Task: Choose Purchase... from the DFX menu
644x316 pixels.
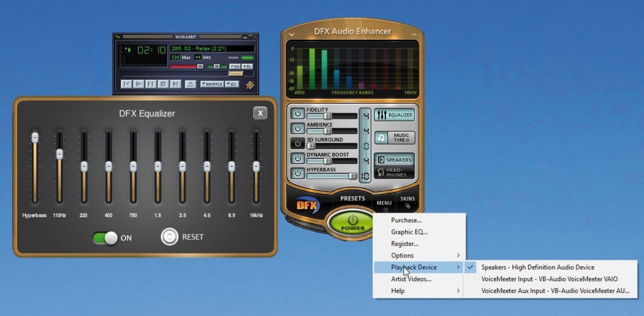Action: tap(420, 220)
